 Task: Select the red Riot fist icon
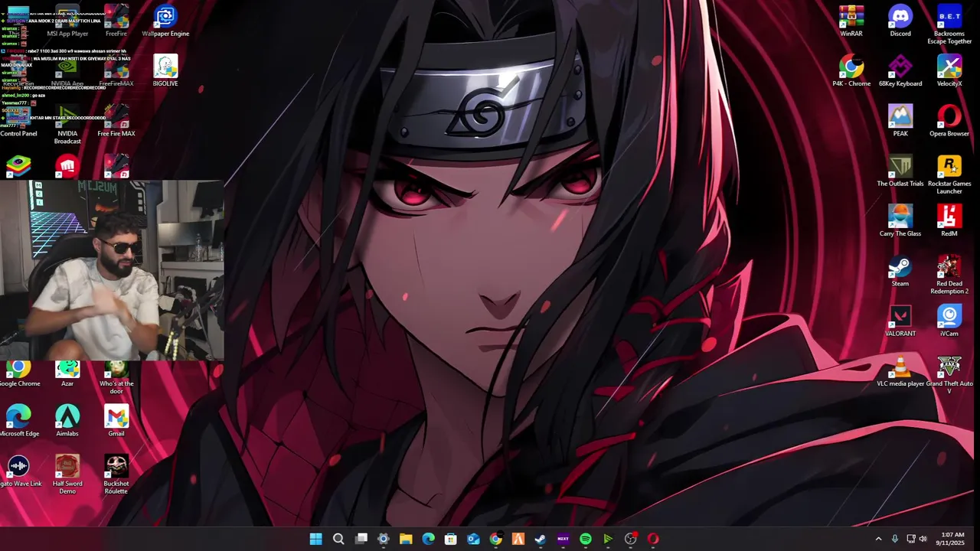pos(67,166)
